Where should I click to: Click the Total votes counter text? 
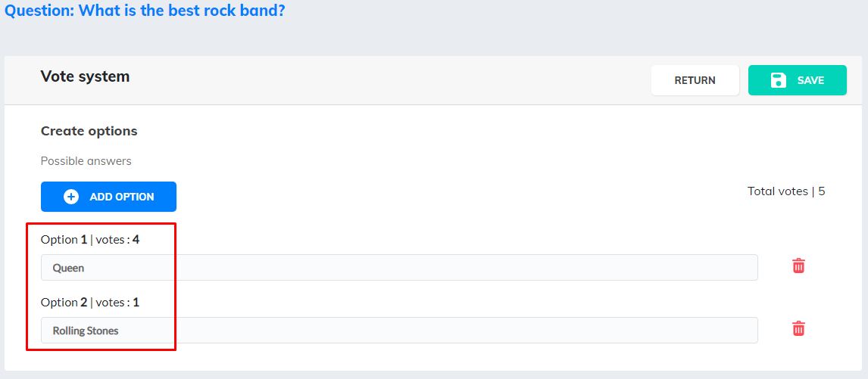pyautogui.click(x=778, y=191)
